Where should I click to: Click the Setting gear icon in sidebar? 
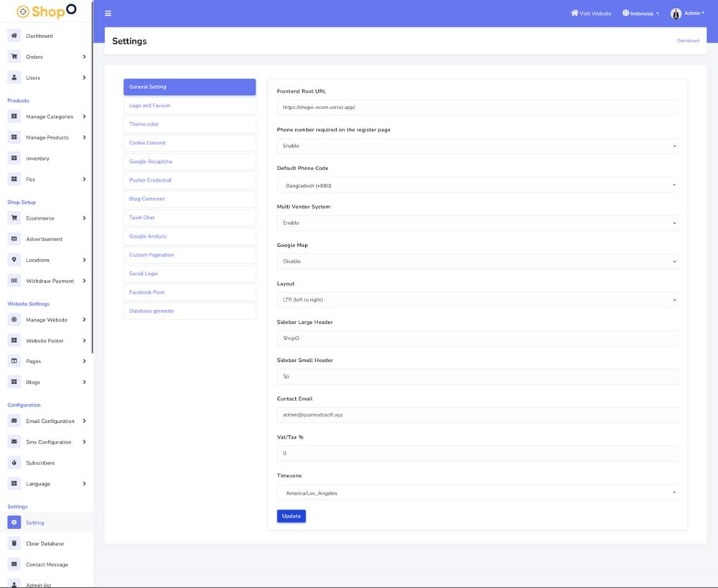14,523
